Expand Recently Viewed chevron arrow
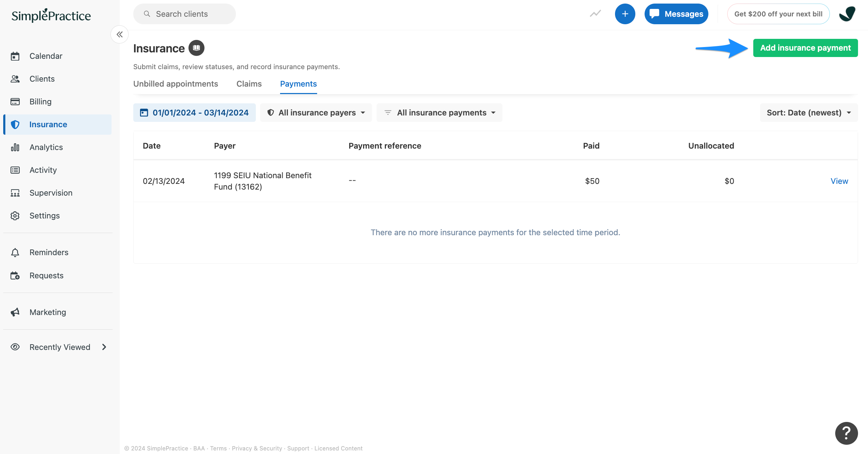The height and width of the screenshot is (454, 868). tap(104, 347)
